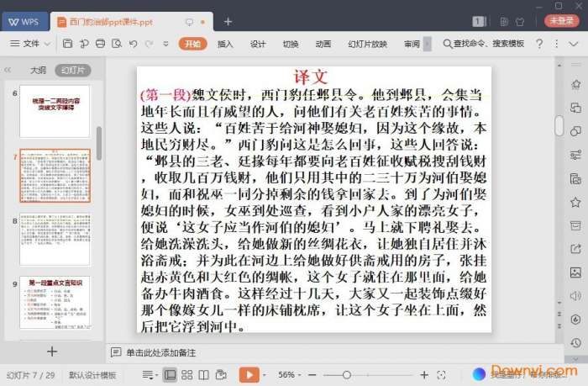Click the 未登录 login button

pyautogui.click(x=560, y=21)
